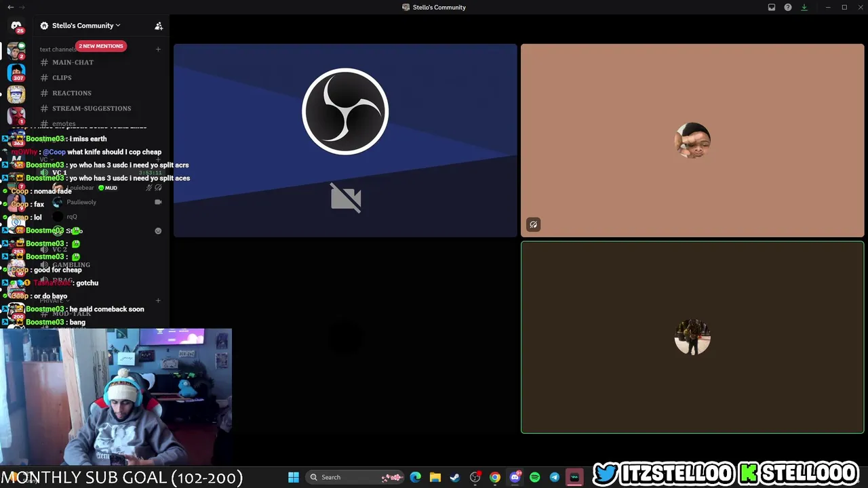Open the Discord help question mark icon
Viewport: 868px width, 488px height.
(x=788, y=7)
